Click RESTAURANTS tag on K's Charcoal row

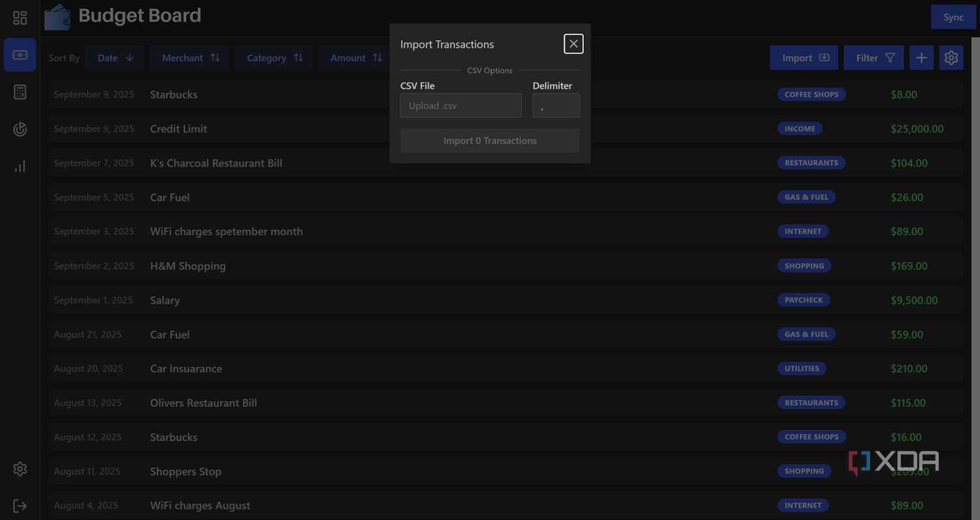coord(811,163)
